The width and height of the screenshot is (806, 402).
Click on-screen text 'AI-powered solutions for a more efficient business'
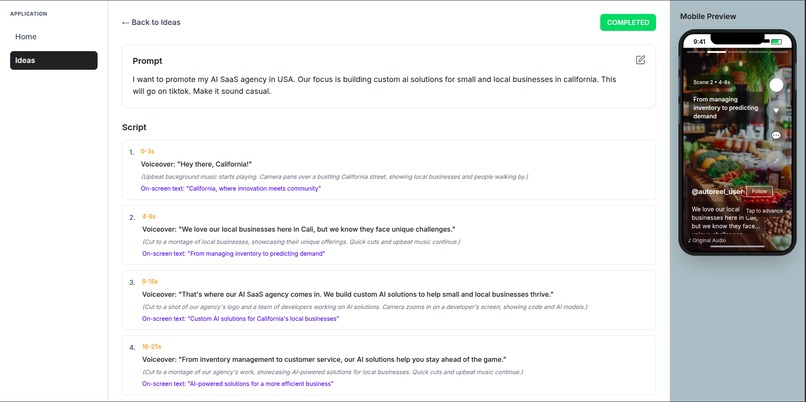tap(237, 383)
